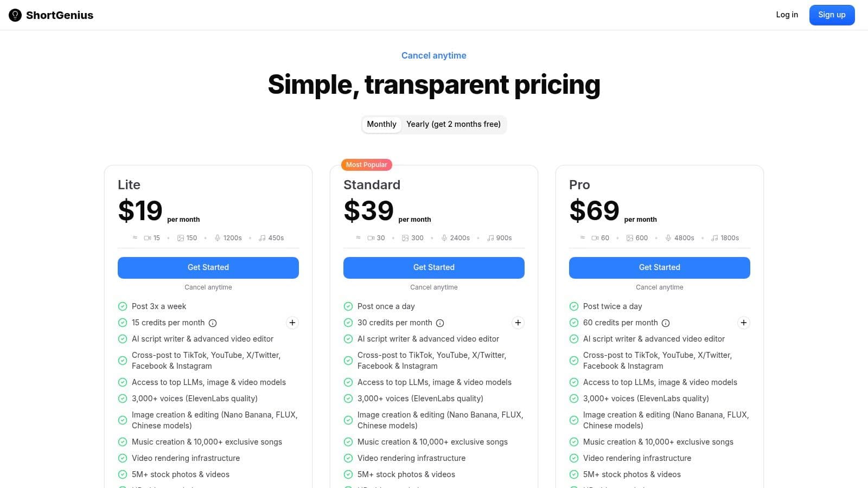Click the music note icon in the Lite plan
The width and height of the screenshot is (868, 488).
tap(262, 237)
